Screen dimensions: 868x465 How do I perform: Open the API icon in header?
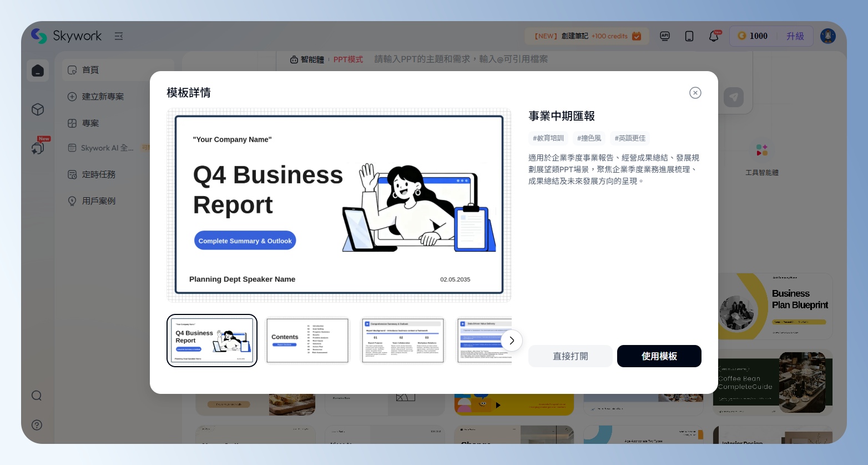(664, 36)
